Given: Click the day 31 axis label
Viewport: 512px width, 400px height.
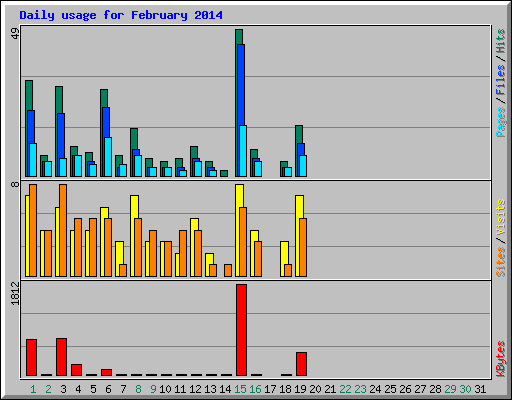Looking at the screenshot, I should point(480,389).
